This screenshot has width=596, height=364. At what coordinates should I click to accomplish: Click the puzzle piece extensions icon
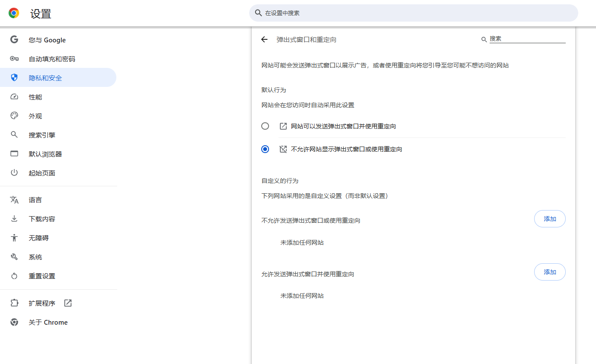14,303
